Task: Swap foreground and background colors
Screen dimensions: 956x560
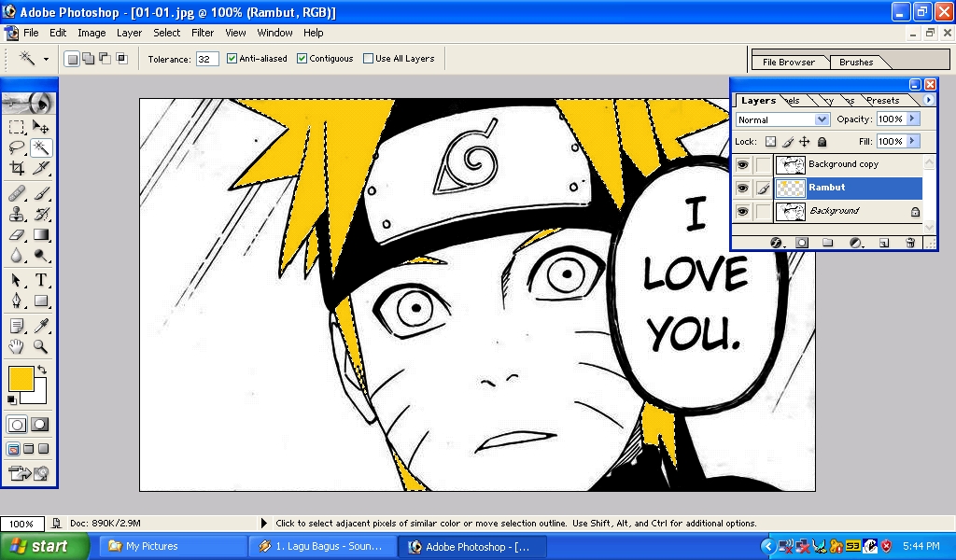Action: tap(42, 370)
